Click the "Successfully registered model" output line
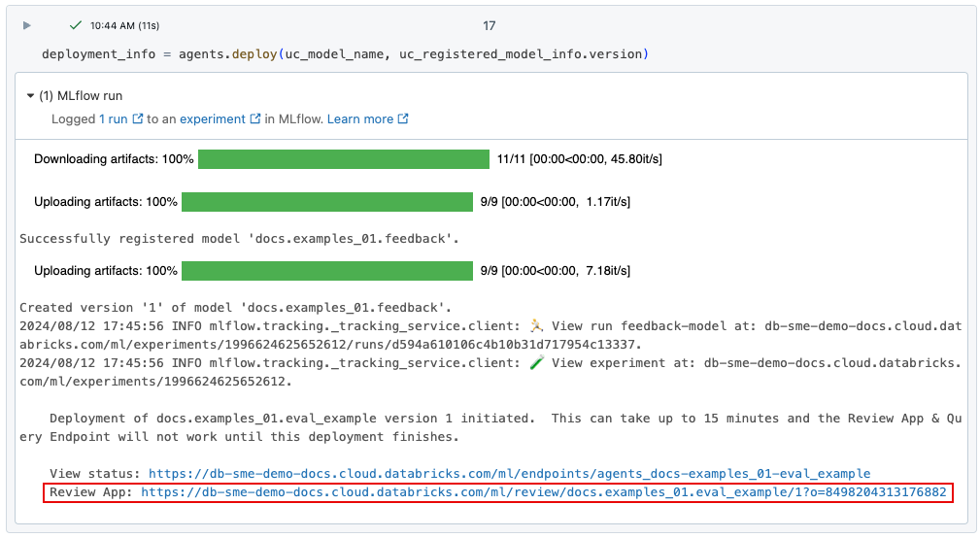The height and width of the screenshot is (538, 980). (x=239, y=238)
